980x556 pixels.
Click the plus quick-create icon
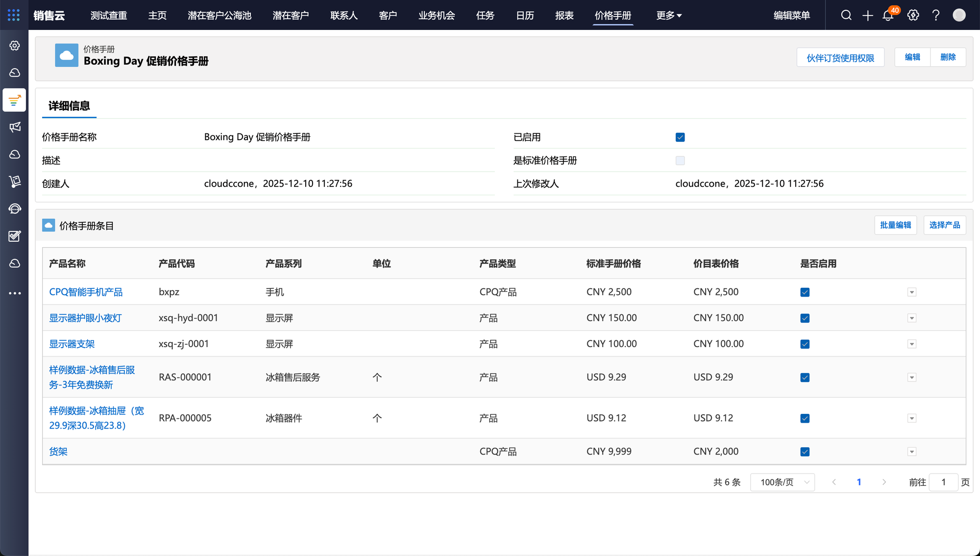pyautogui.click(x=868, y=15)
